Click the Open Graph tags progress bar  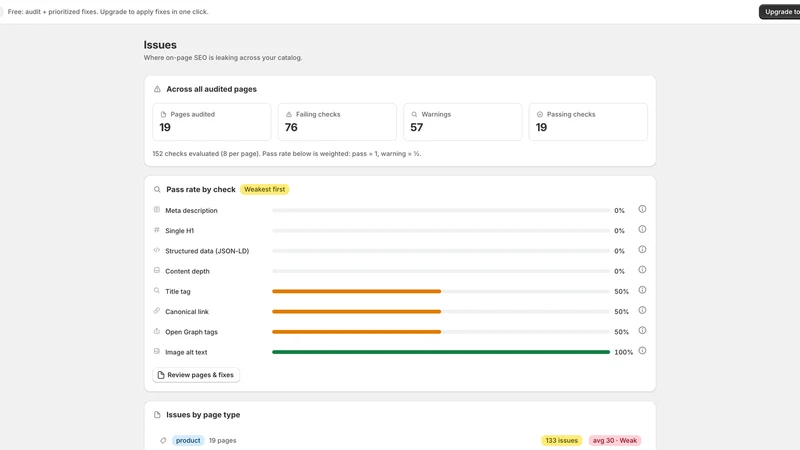[441, 332]
